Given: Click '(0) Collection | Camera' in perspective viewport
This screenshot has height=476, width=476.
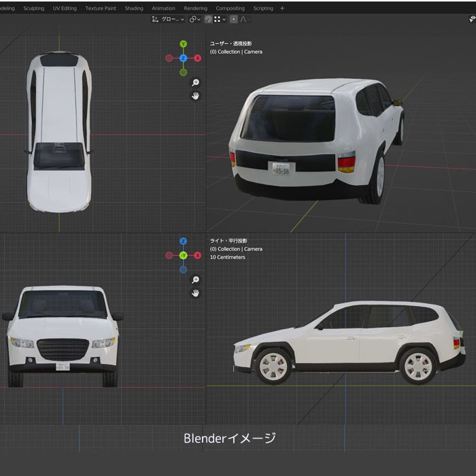Looking at the screenshot, I should click(236, 52).
